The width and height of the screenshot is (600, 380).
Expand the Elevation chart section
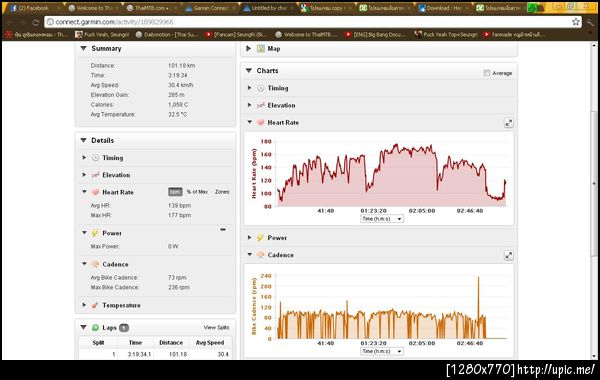point(249,105)
